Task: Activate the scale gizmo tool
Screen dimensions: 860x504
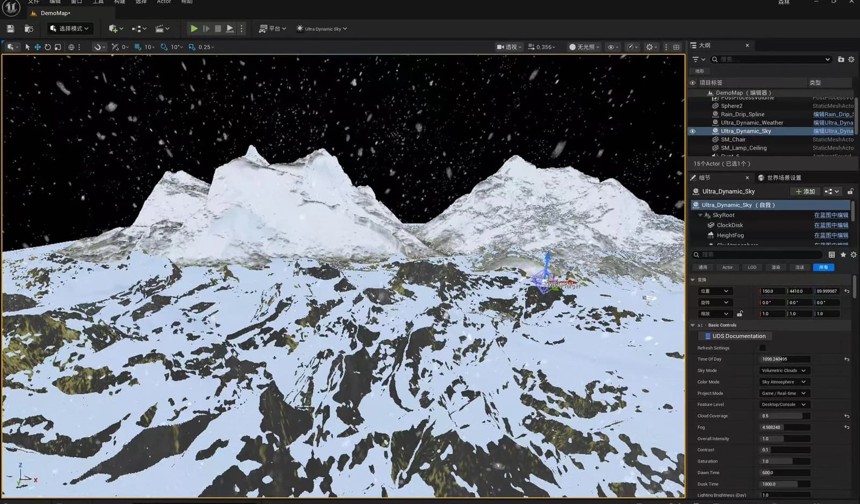Action: [x=58, y=47]
